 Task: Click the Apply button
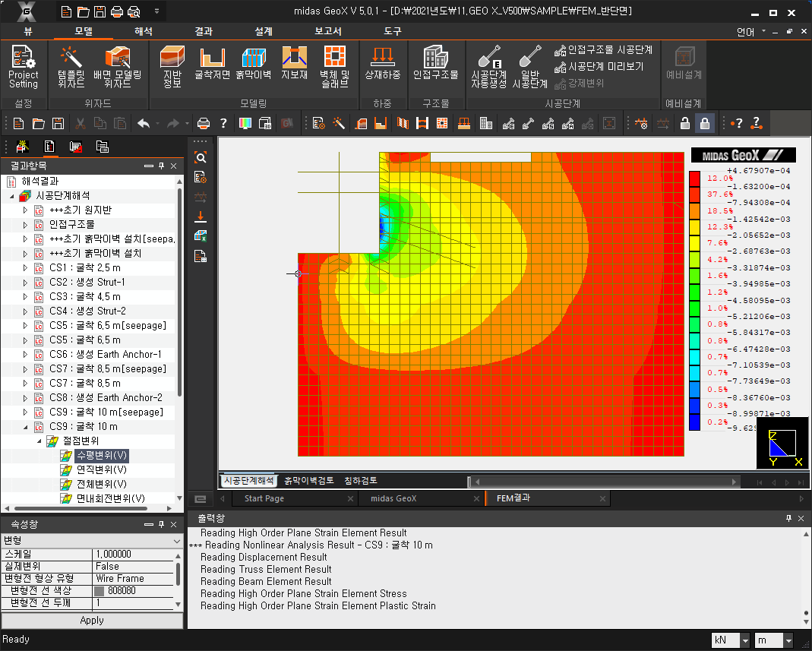tap(92, 621)
